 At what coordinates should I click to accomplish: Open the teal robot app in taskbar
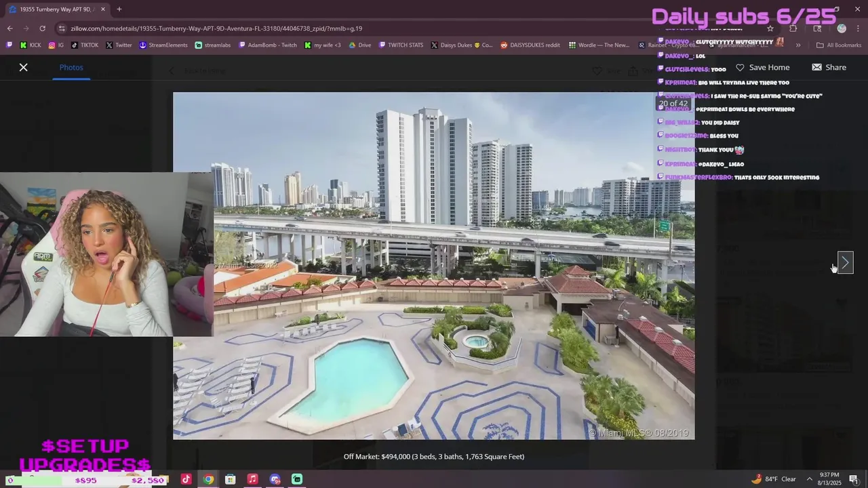(297, 479)
